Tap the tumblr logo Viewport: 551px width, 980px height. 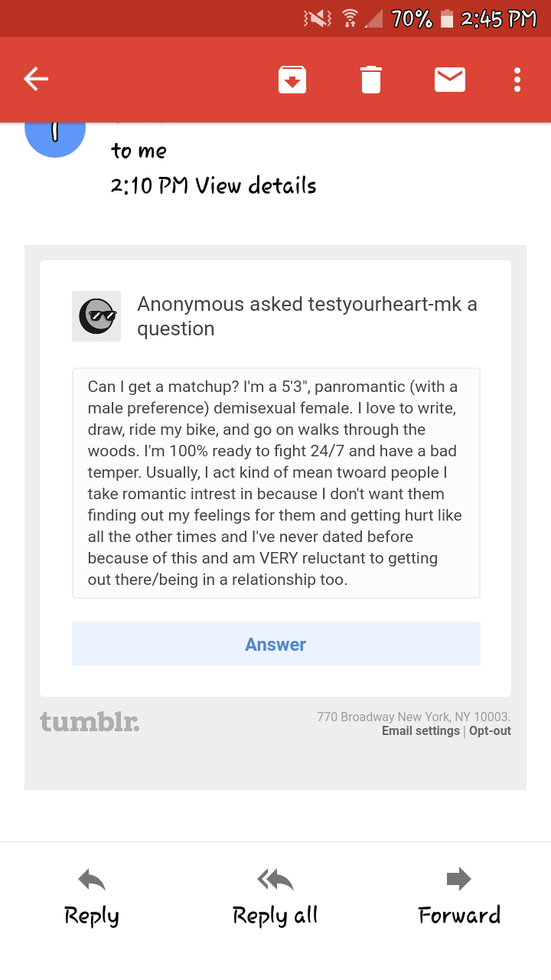90,721
